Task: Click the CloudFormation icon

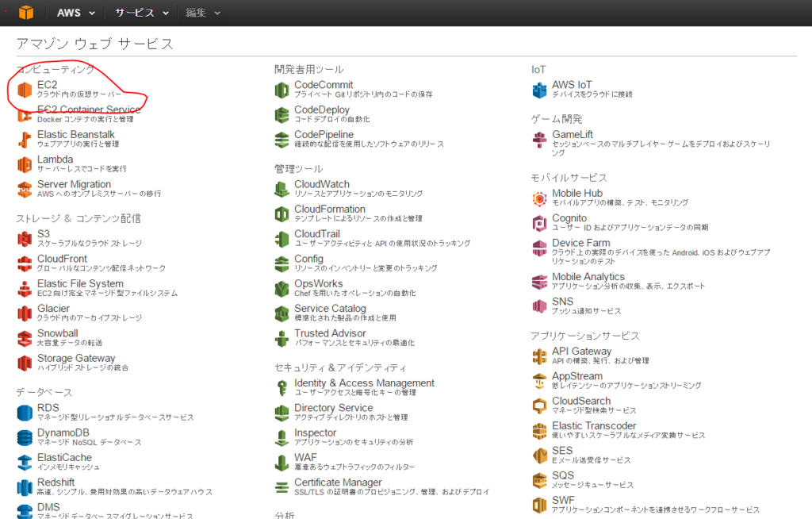Action: pyautogui.click(x=282, y=214)
